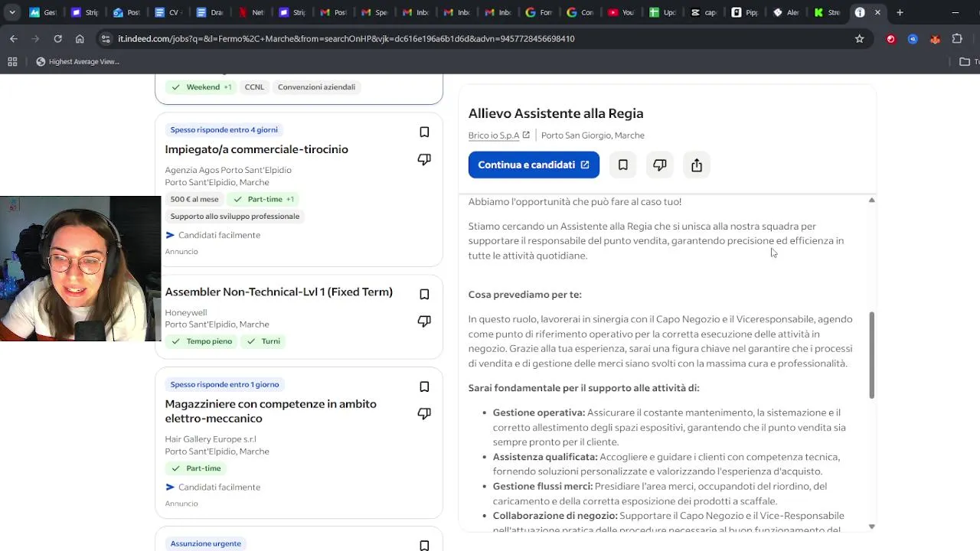Click 'Assunzione urgente' label
The image size is (980, 551).
pos(206,544)
